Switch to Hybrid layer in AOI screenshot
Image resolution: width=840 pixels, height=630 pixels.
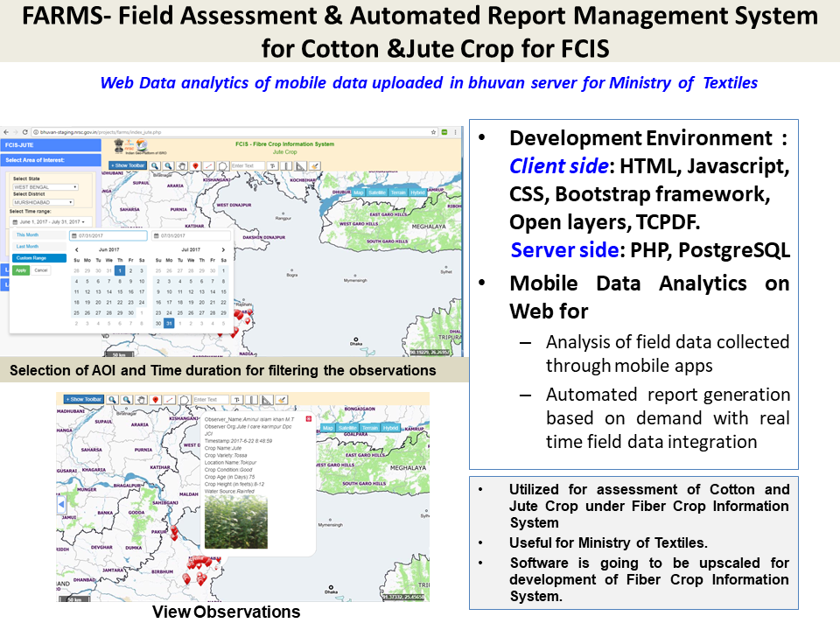click(x=418, y=192)
